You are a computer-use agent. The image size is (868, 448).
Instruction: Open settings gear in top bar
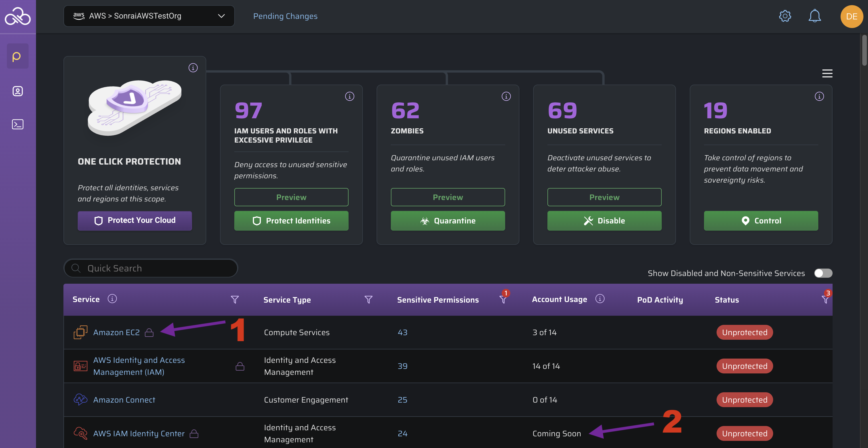785,16
